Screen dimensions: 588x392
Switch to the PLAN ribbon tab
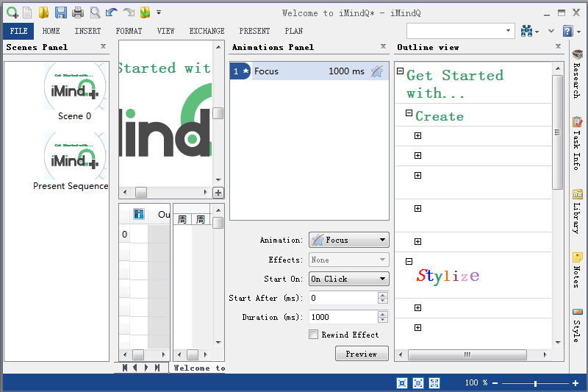coord(293,31)
